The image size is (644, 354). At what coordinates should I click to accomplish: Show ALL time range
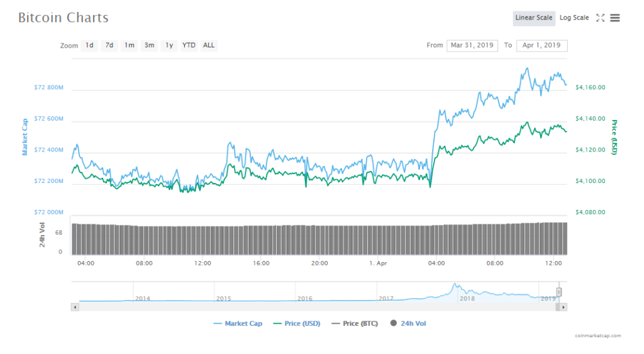[x=209, y=45]
